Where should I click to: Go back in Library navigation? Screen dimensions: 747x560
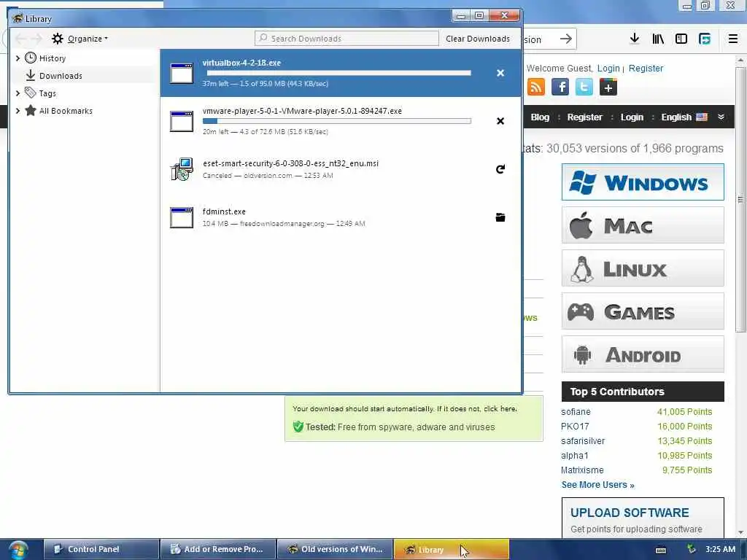[x=20, y=39]
